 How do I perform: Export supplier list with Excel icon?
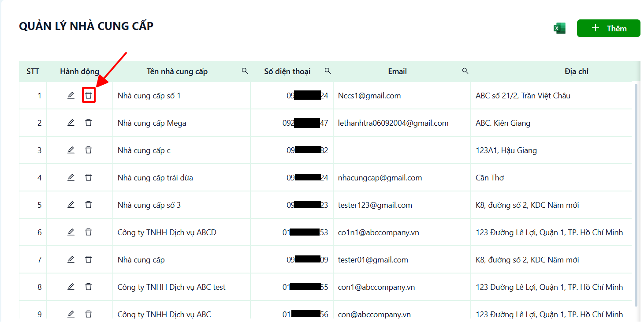click(559, 28)
